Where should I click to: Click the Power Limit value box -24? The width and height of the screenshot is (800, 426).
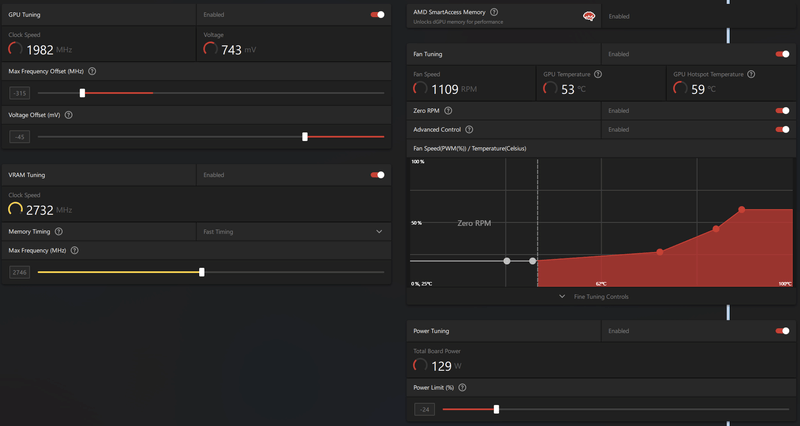coord(424,409)
